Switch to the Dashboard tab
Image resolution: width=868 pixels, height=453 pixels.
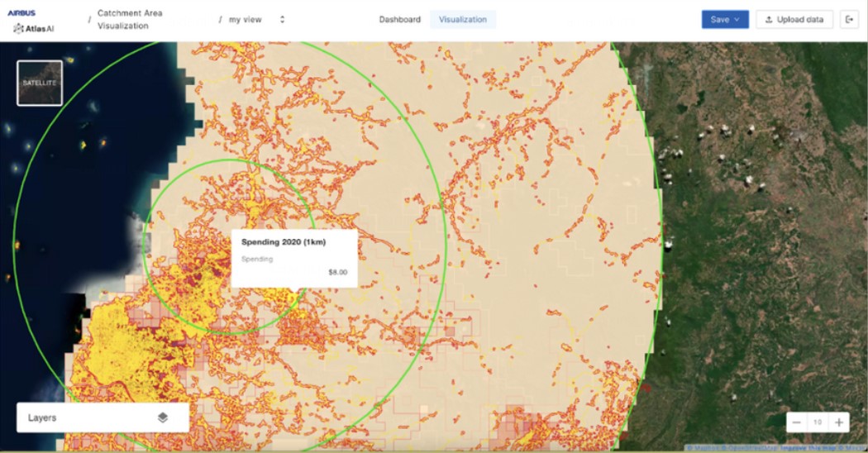click(399, 19)
